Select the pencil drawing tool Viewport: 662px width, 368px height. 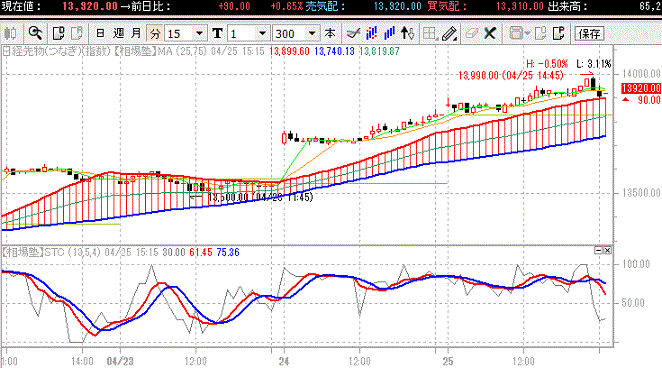click(449, 33)
